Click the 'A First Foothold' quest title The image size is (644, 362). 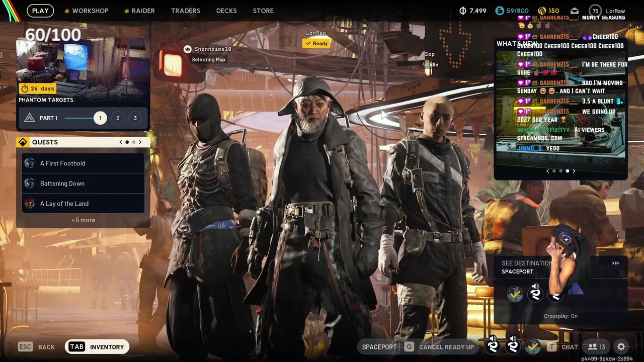coord(63,163)
